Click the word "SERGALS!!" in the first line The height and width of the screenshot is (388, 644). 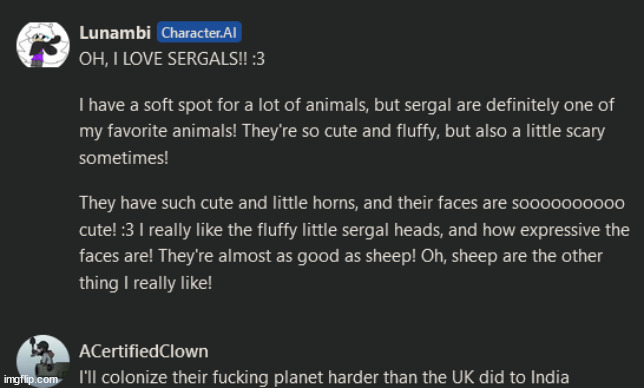tap(207, 59)
